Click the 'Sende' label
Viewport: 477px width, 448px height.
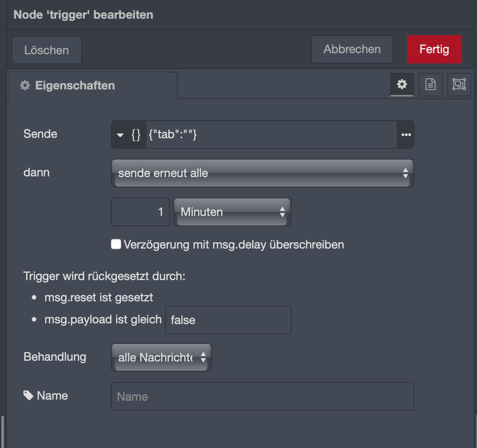pyautogui.click(x=40, y=134)
